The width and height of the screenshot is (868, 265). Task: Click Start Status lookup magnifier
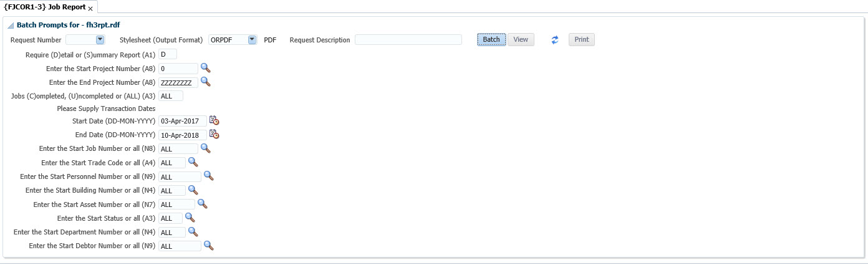point(190,218)
